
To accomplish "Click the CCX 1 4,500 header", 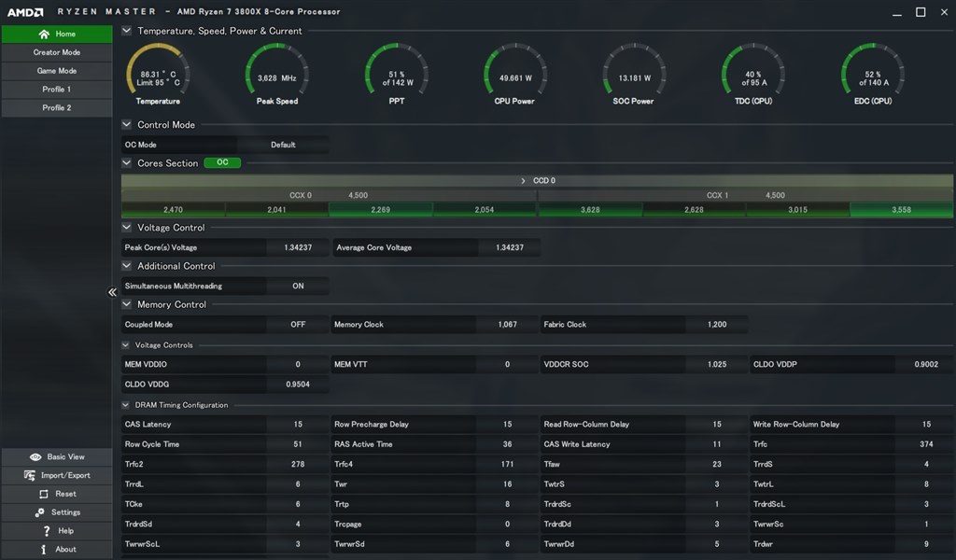I will tap(746, 195).
